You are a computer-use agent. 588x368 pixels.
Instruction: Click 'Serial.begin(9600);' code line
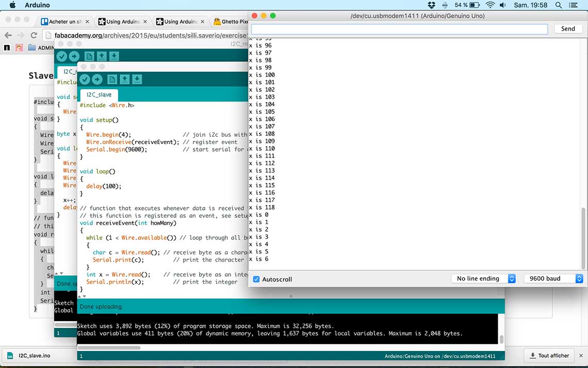[x=117, y=149]
